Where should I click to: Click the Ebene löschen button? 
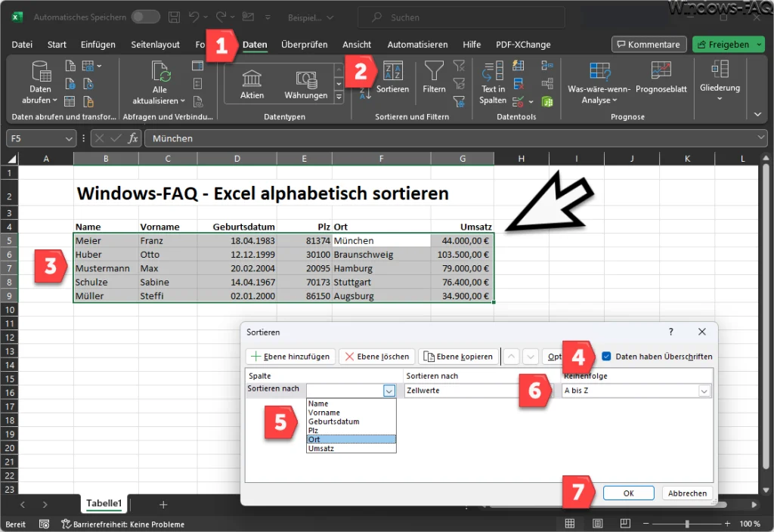click(x=377, y=357)
